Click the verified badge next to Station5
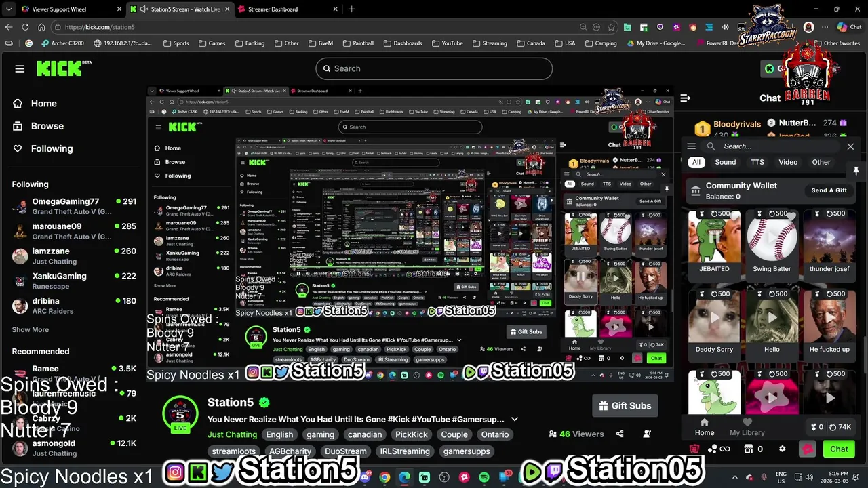The width and height of the screenshot is (868, 488). [x=264, y=403]
